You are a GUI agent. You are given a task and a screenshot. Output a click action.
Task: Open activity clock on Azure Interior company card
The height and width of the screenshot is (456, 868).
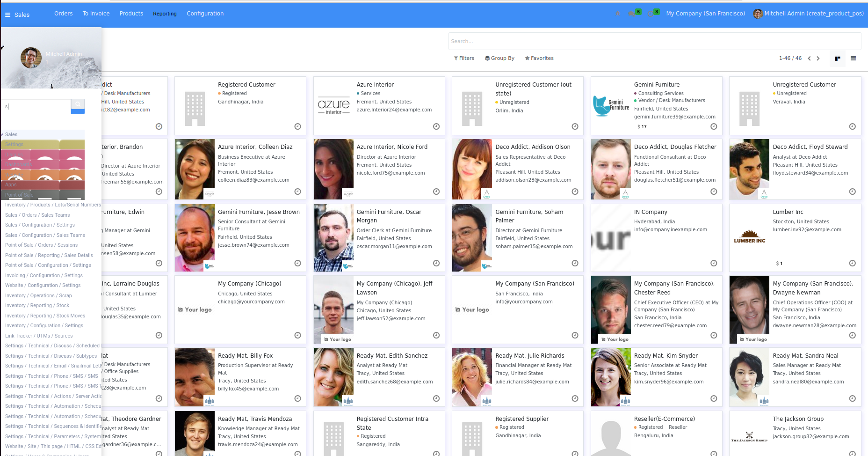436,126
